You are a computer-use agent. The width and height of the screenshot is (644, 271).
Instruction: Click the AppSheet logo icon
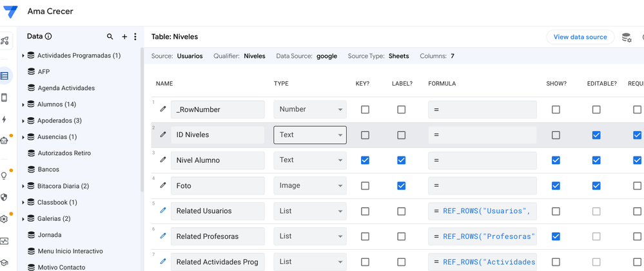click(x=10, y=12)
